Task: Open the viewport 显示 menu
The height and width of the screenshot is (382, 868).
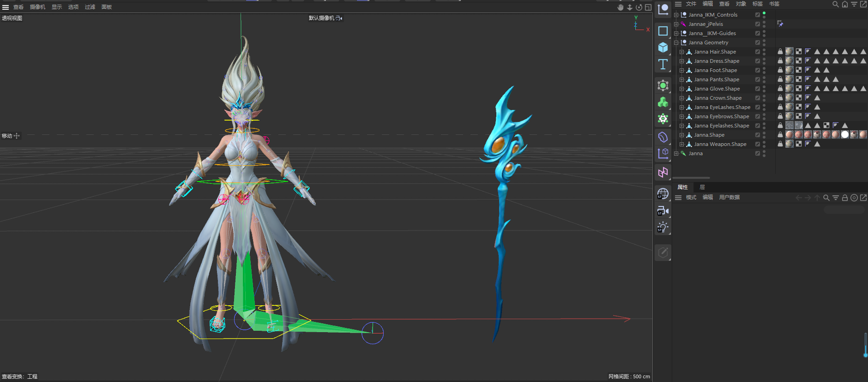Action: (57, 7)
